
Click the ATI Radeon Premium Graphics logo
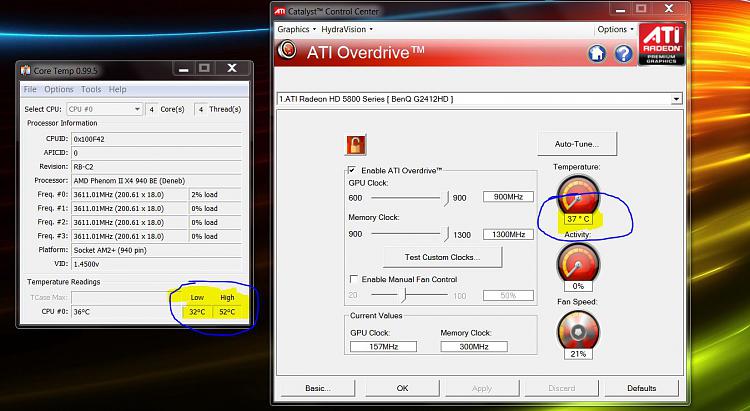662,44
